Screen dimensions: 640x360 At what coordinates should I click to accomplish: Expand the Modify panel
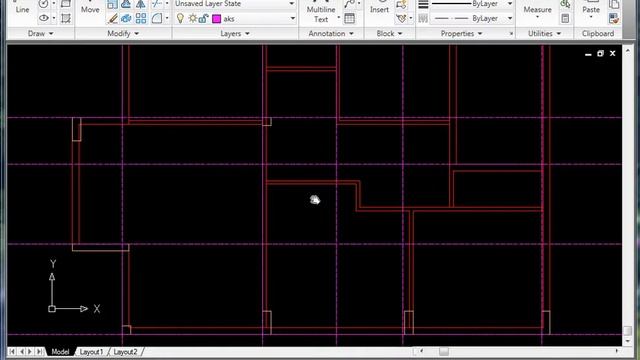click(x=123, y=33)
